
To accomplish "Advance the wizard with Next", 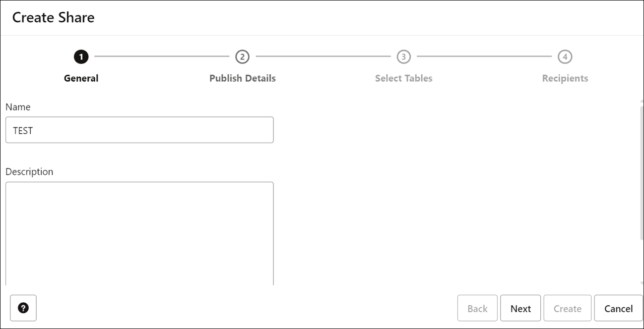I will (x=520, y=308).
